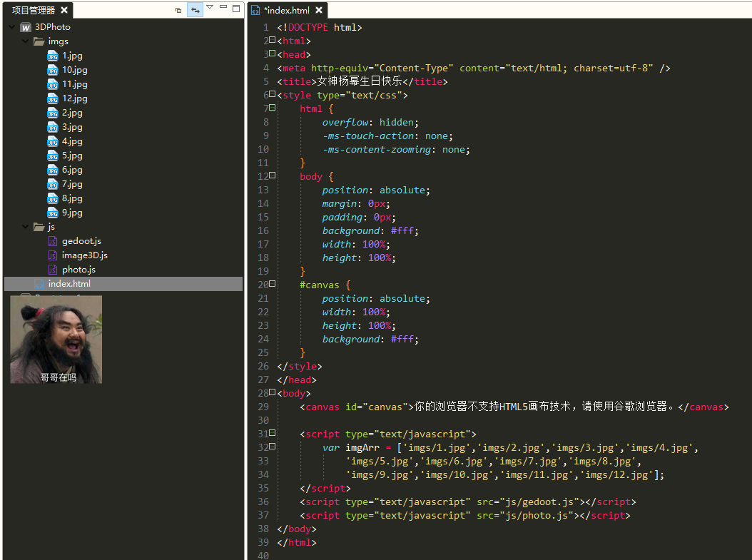Image resolution: width=752 pixels, height=560 pixels.
Task: Minimize the project manager panel
Action: coord(223,7)
